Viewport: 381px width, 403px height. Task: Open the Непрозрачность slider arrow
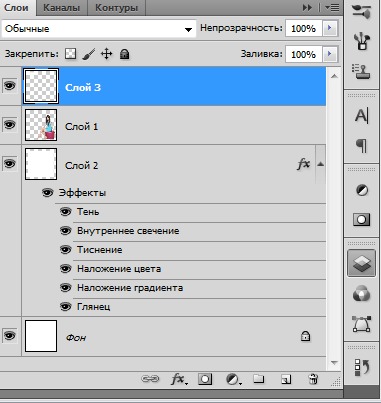[330, 28]
